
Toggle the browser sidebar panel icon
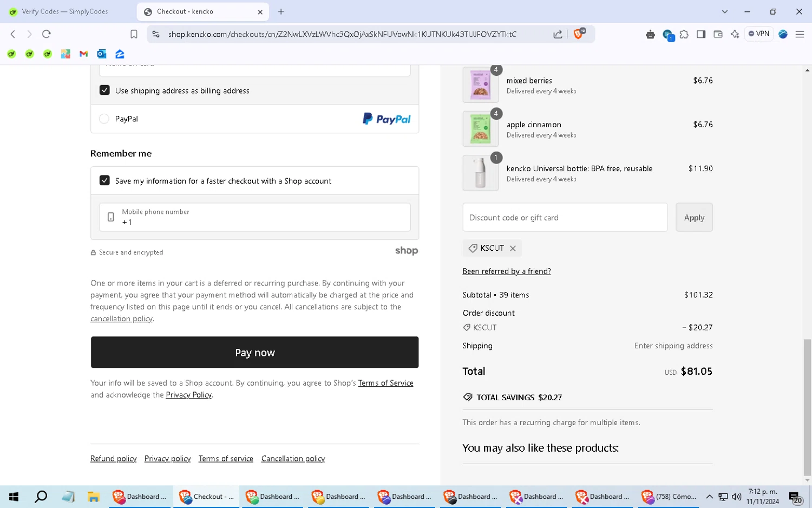(701, 34)
